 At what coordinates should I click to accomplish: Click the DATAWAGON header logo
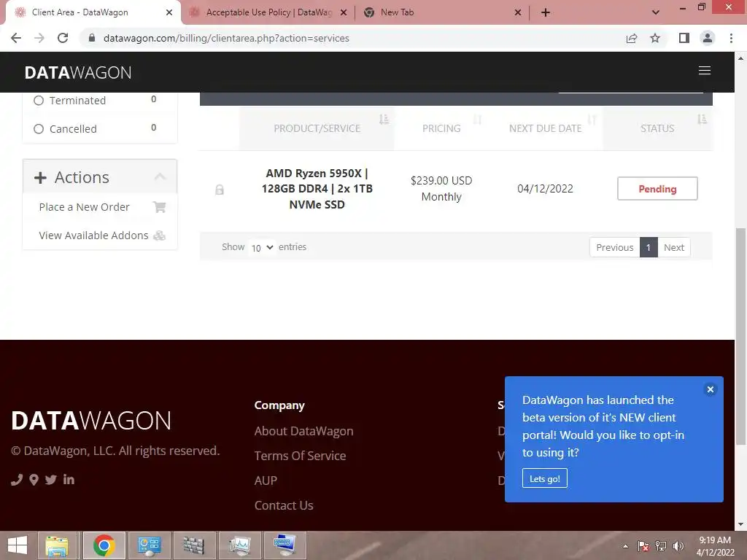77,72
